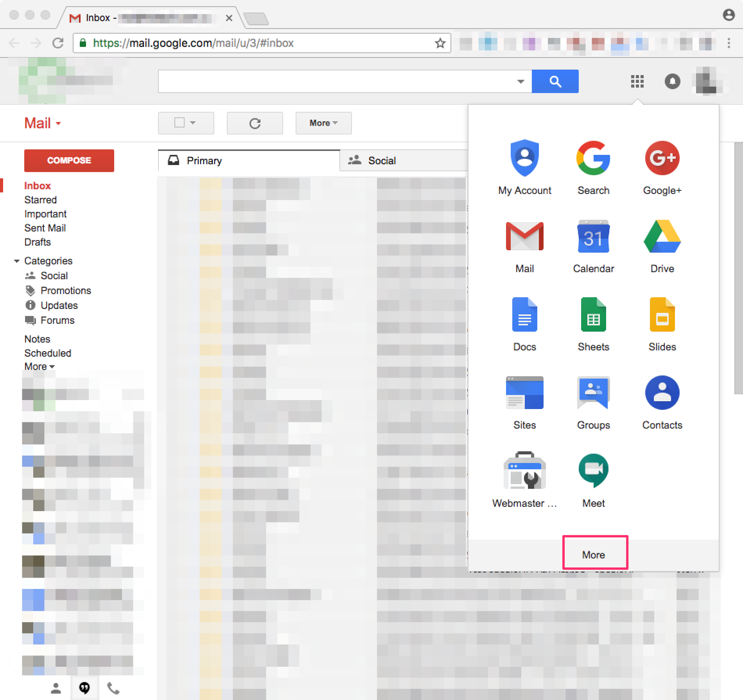Viewport: 743px width, 700px height.
Task: Collapse the Categories tree
Action: 16,261
